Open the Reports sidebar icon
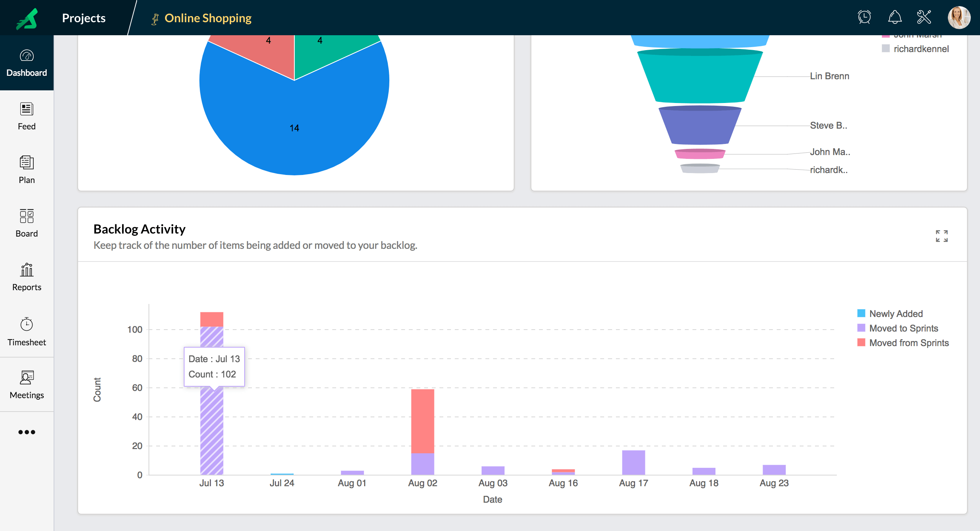 [x=26, y=270]
